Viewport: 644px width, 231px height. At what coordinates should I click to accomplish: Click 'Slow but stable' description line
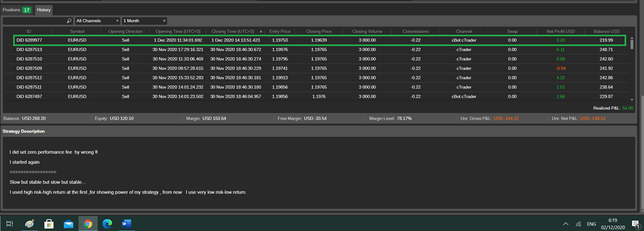[x=48, y=182]
